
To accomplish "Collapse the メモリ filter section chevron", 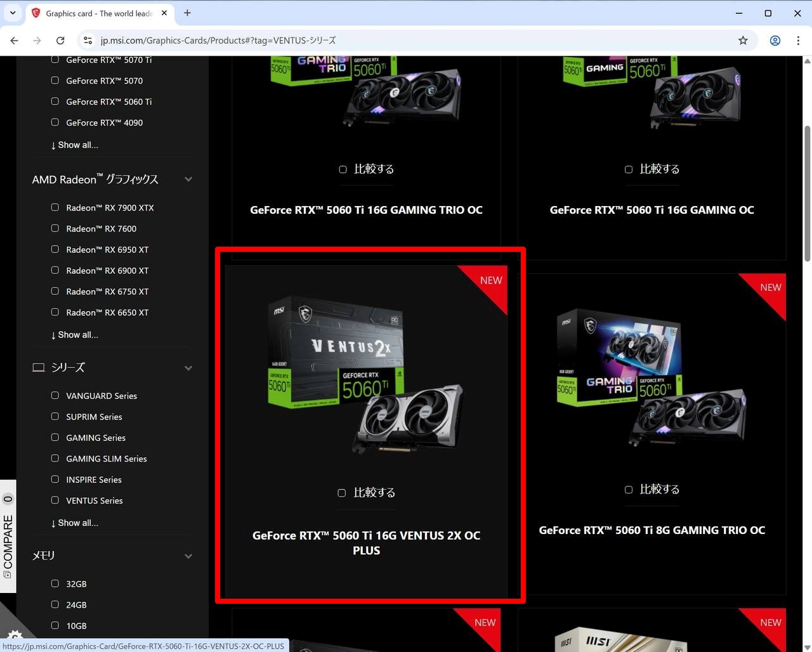I will pos(188,556).
